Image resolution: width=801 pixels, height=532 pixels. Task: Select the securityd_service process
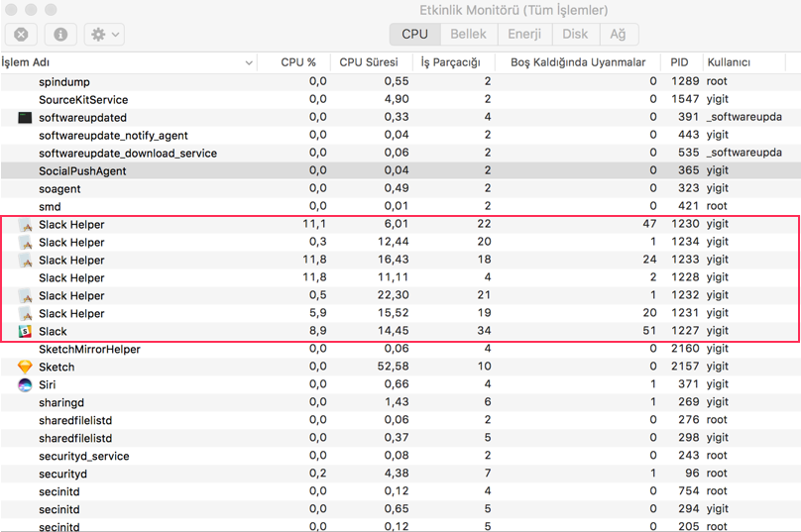click(x=400, y=456)
